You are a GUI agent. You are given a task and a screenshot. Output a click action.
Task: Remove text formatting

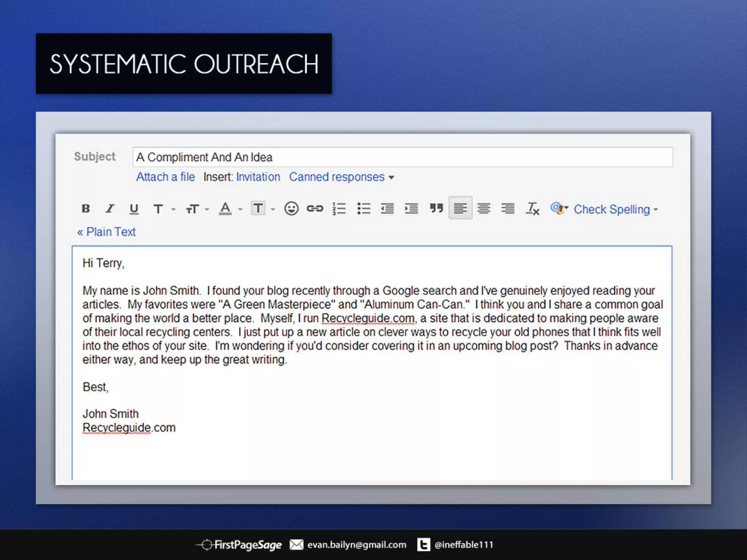[532, 209]
